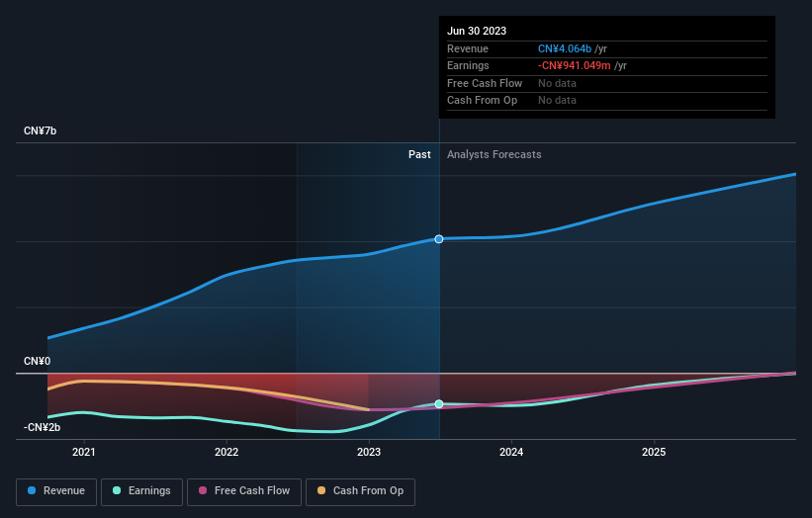Click the 'Cash From Op' row label in tooltip
This screenshot has height=518, width=812.
point(482,101)
